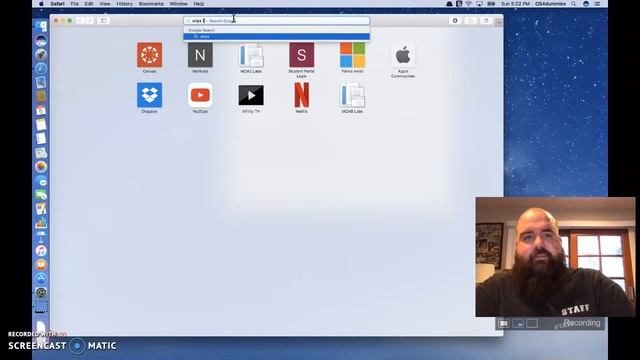Open the Canvas favorite tile

(x=149, y=55)
